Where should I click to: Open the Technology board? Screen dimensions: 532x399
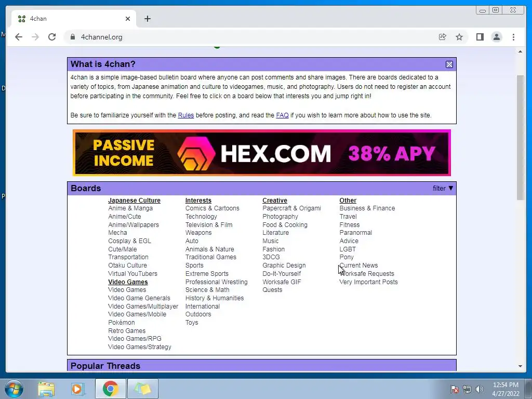[x=201, y=217]
